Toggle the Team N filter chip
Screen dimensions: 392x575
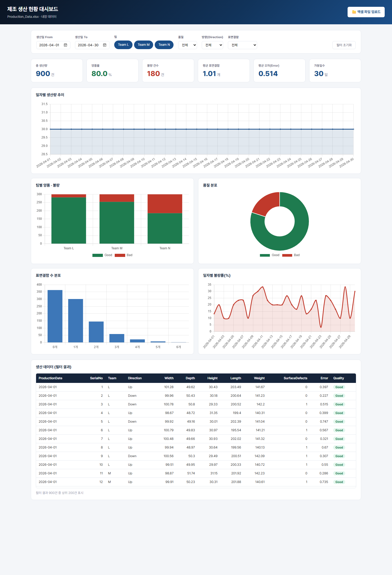point(164,45)
